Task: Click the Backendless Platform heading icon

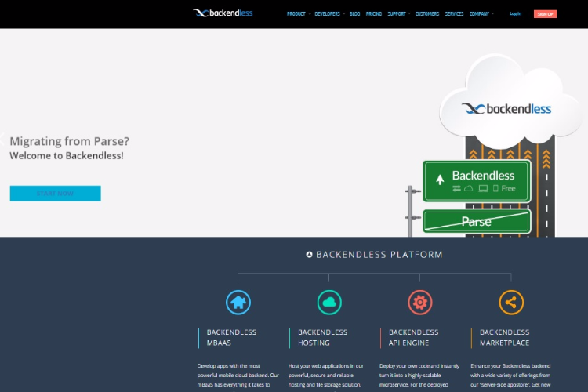Action: click(309, 254)
